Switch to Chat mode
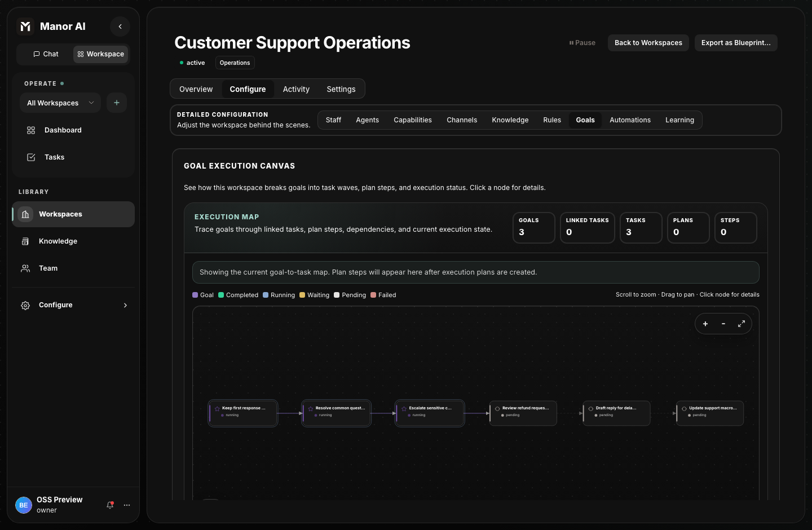The image size is (812, 530). pos(46,54)
